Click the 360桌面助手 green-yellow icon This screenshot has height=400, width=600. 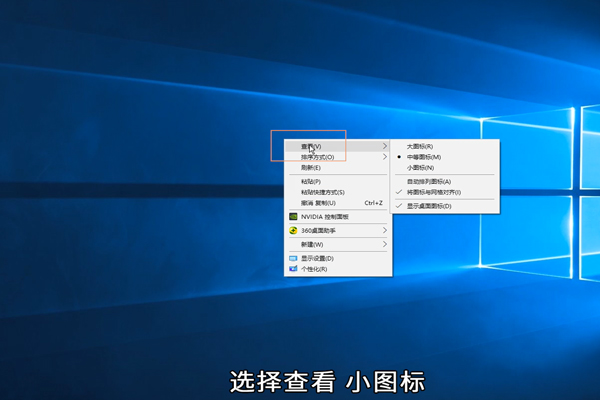[x=293, y=230]
